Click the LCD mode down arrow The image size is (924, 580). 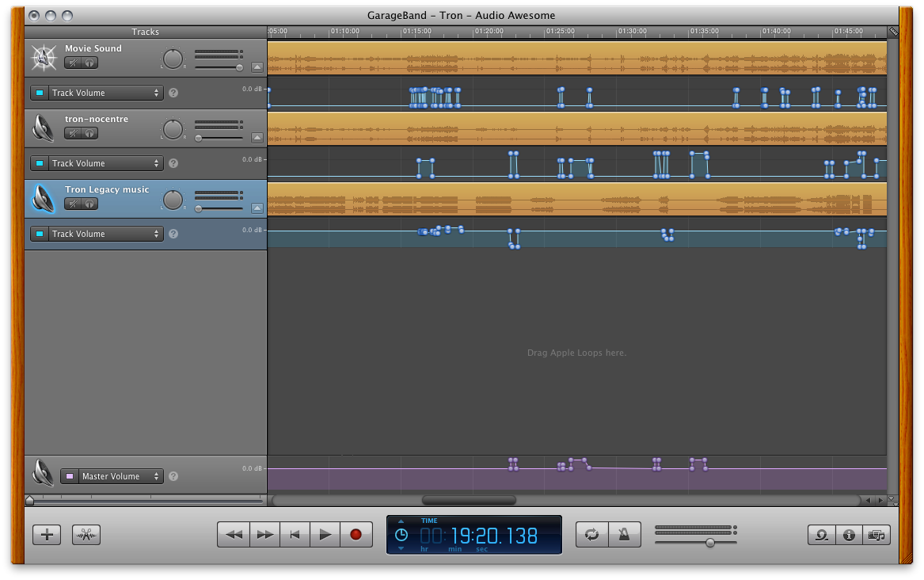click(401, 549)
